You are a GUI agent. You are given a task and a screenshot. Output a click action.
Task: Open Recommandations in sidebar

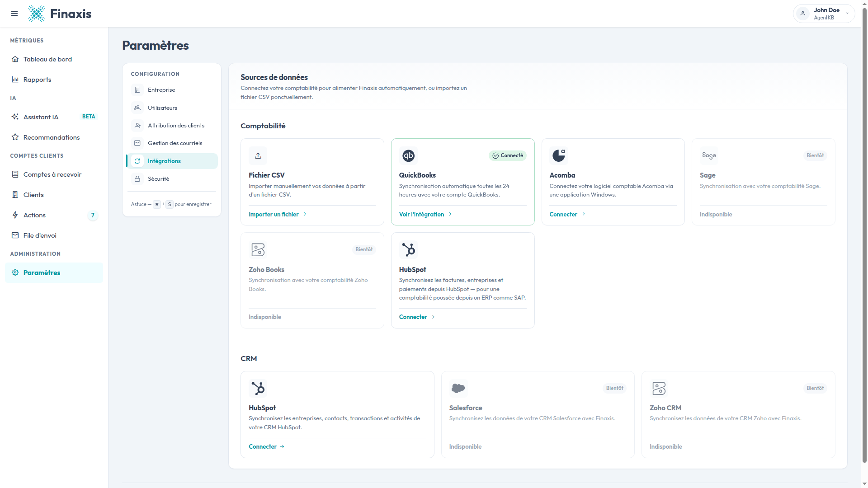pyautogui.click(x=54, y=137)
